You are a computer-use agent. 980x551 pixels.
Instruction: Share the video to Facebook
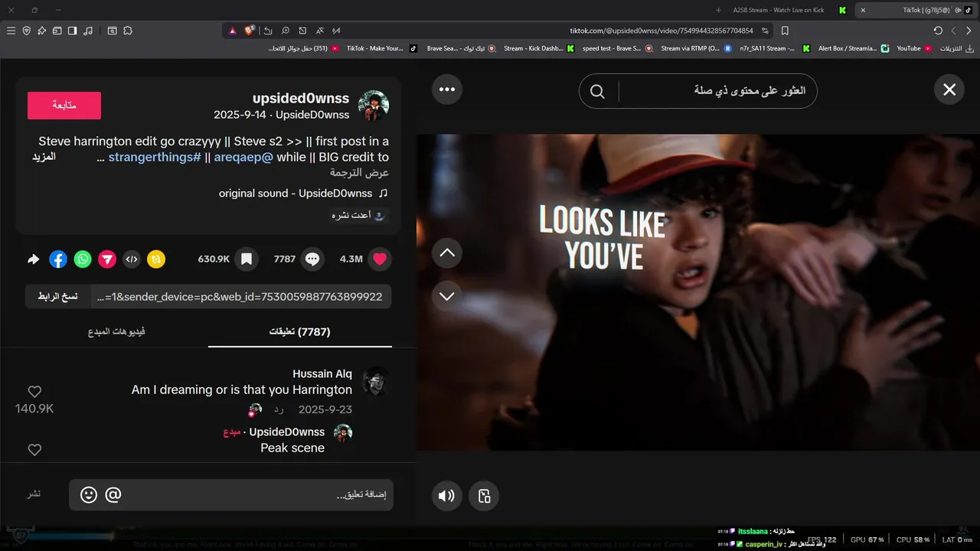(58, 259)
